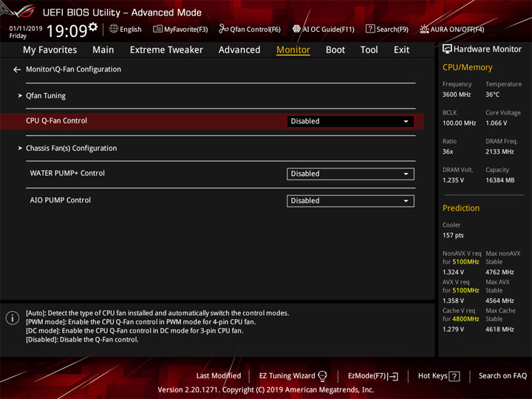Screen dimensions: 532x399
Task: Click the 1.066 V core voltage value
Action: point(496,123)
